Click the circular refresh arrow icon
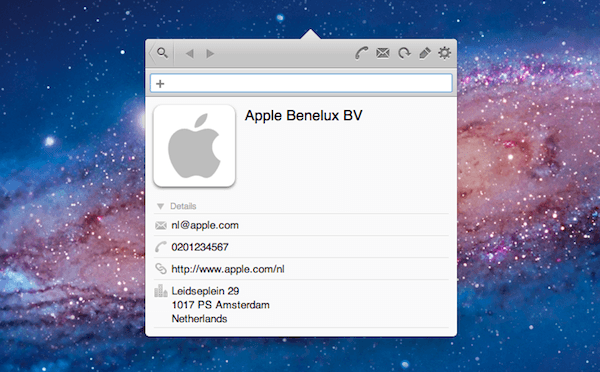Image resolution: width=600 pixels, height=372 pixels. 404,53
